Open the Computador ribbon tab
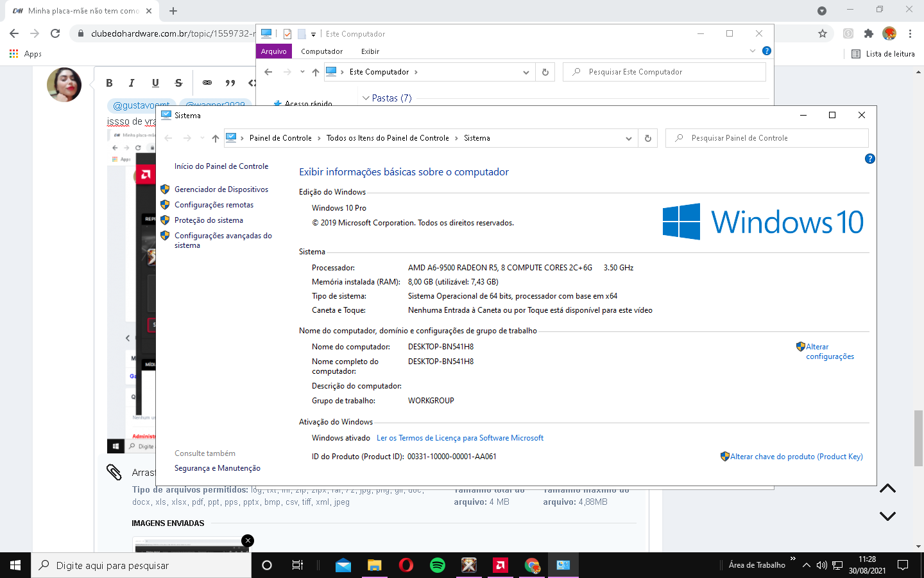 point(322,51)
